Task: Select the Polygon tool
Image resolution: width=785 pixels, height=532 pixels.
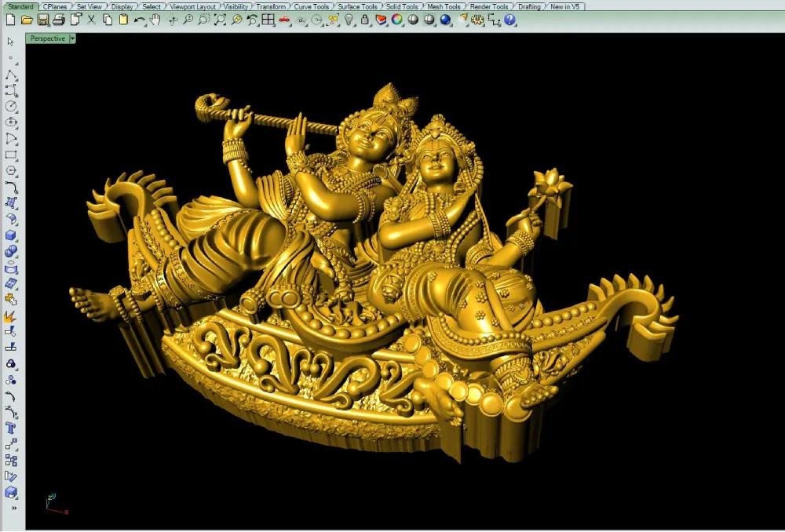Action: [x=10, y=171]
